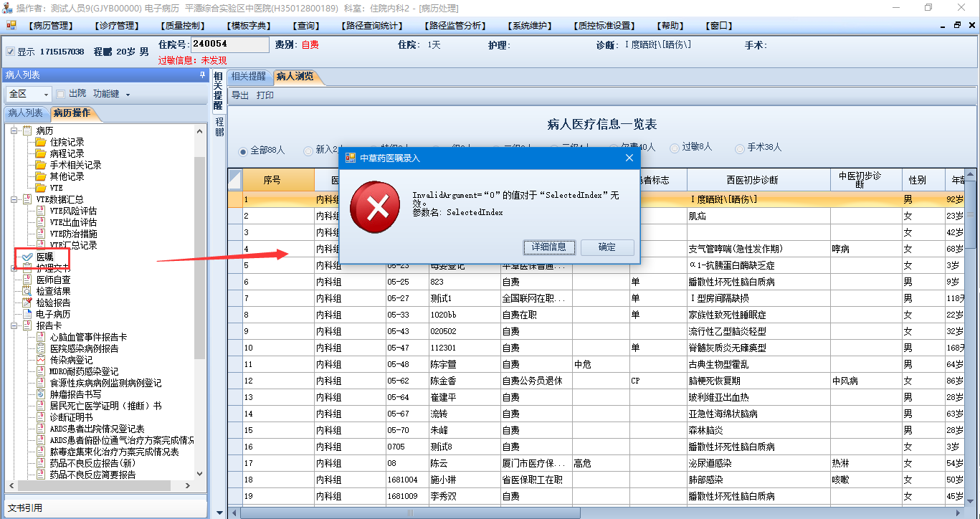Select the 药品不良反应简要报告 tree item
The image size is (980, 519).
[92, 475]
